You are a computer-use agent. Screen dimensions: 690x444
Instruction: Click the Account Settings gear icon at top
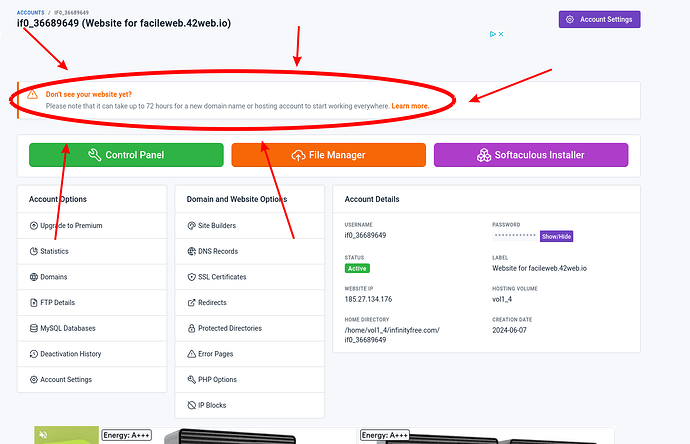coord(570,19)
